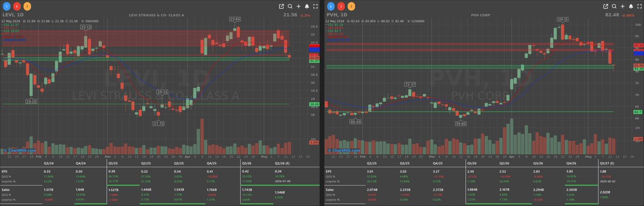The width and height of the screenshot is (644, 206).
Task: Select Q1/26 column in LEVI earnings table
Action: point(247,163)
